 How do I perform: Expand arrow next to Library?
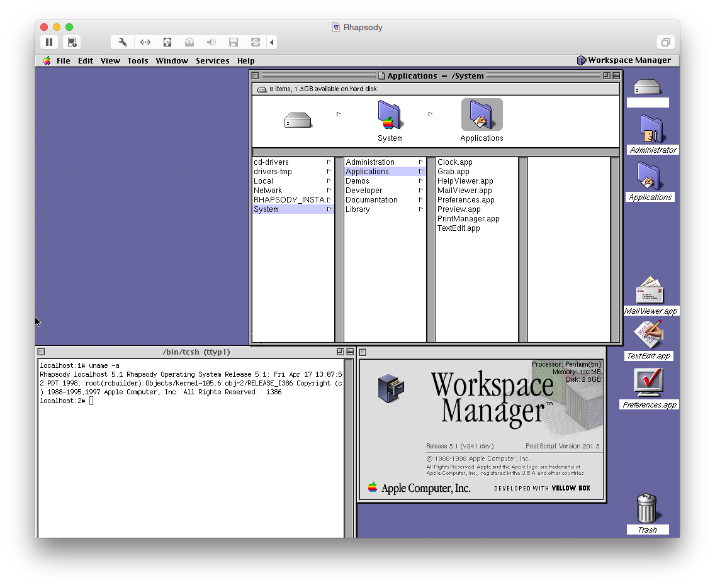pos(420,209)
